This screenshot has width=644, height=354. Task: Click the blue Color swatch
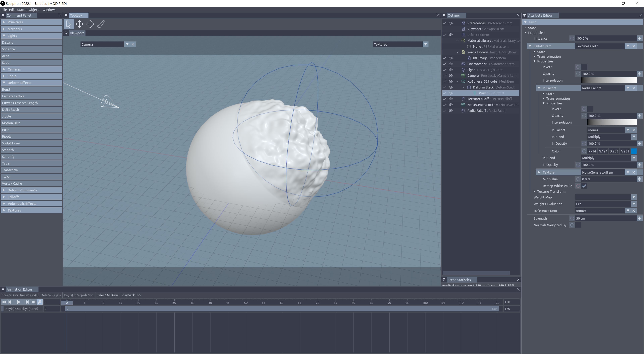633,151
